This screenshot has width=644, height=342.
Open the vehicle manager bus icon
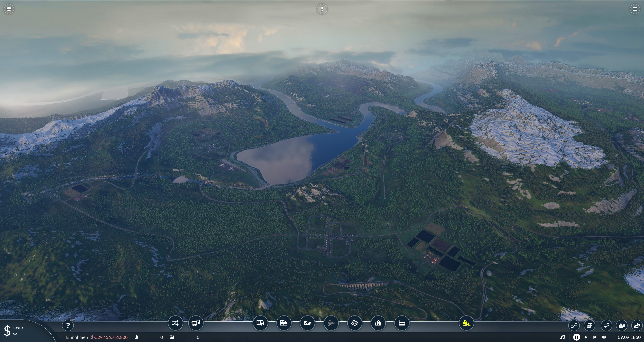196,323
